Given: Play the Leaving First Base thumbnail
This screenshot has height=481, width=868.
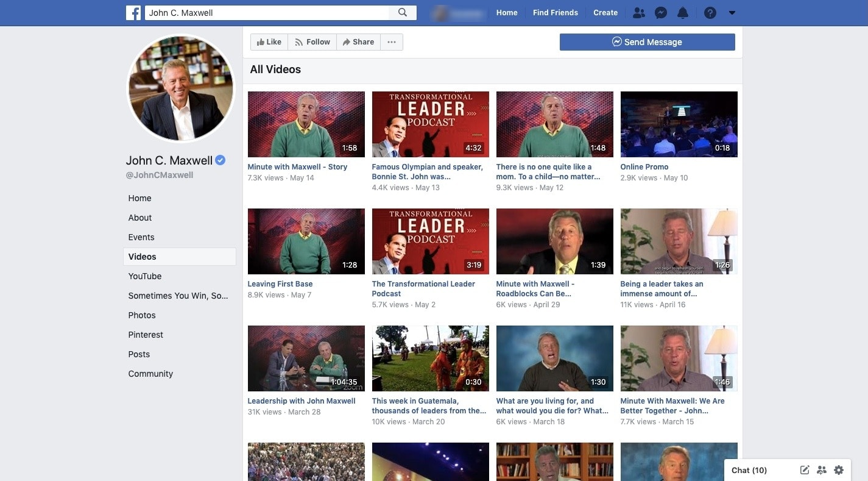Looking at the screenshot, I should (306, 241).
